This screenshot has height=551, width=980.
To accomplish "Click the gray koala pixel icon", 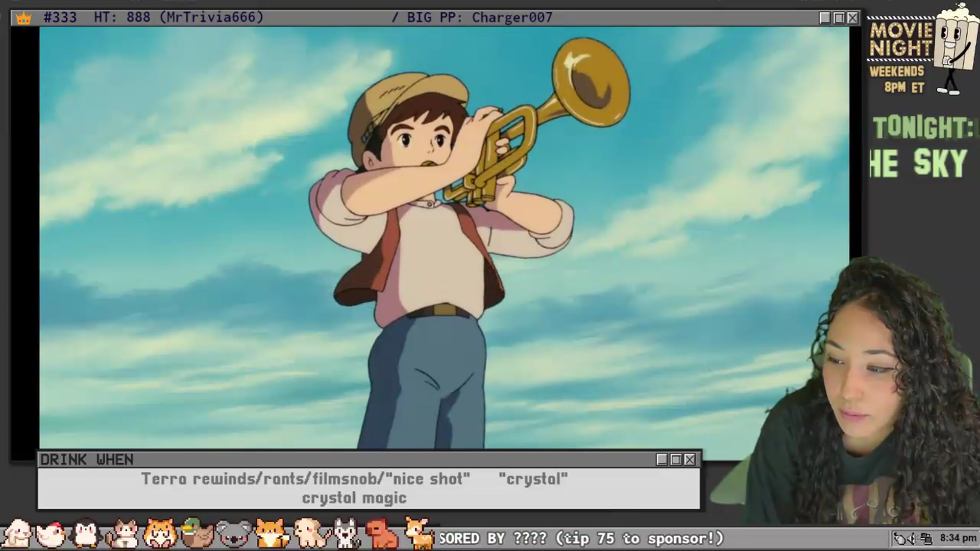I will [234, 534].
